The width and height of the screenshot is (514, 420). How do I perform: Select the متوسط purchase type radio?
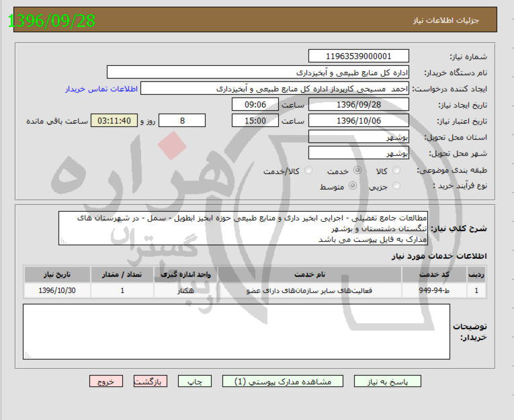click(x=353, y=186)
